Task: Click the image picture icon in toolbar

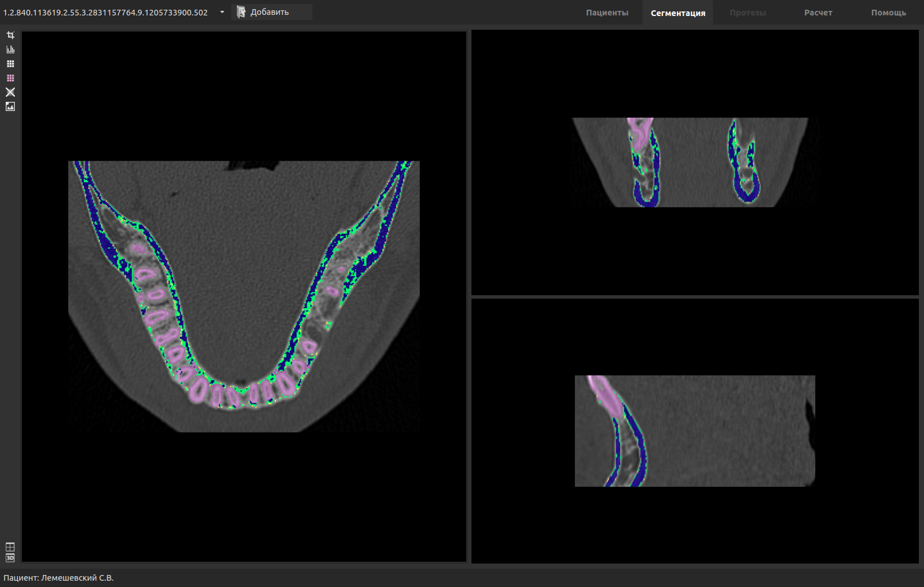Action: (x=10, y=106)
